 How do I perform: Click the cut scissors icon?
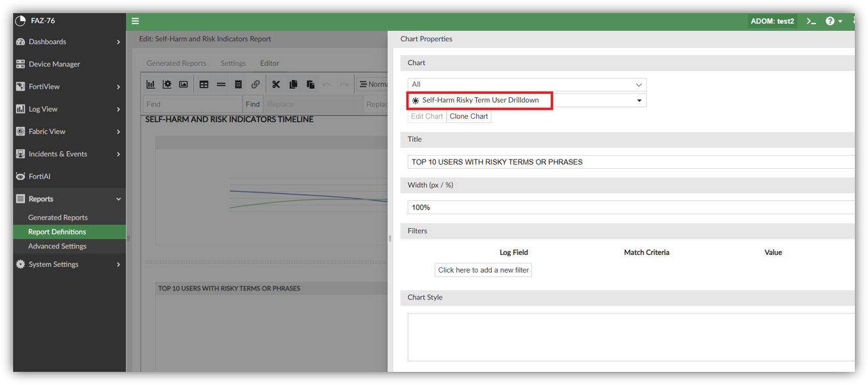(276, 84)
